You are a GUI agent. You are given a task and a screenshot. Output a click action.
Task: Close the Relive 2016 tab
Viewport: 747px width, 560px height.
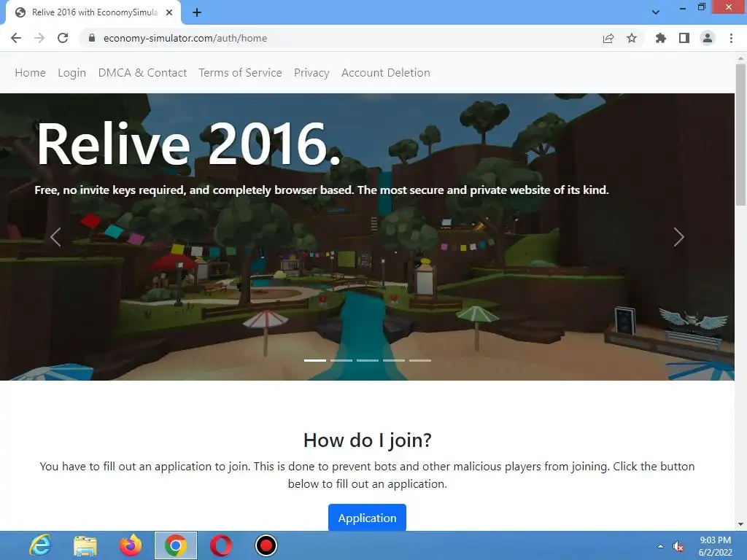[169, 13]
